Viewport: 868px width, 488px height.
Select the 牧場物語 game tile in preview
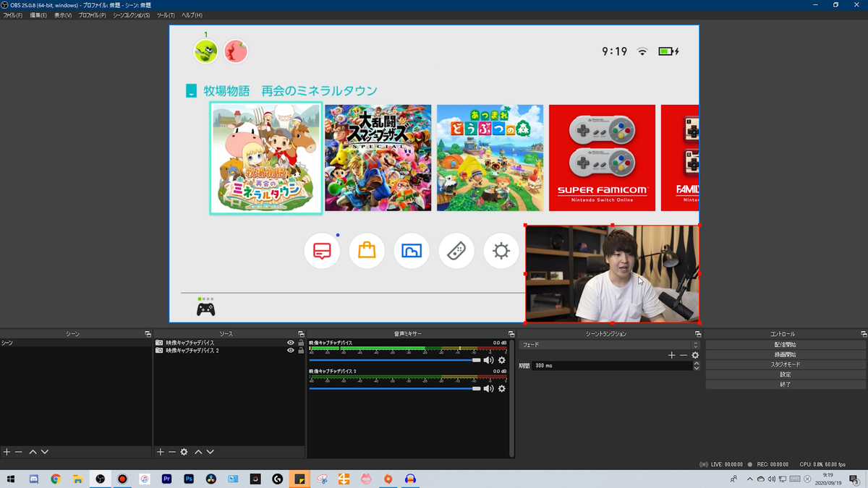click(266, 158)
